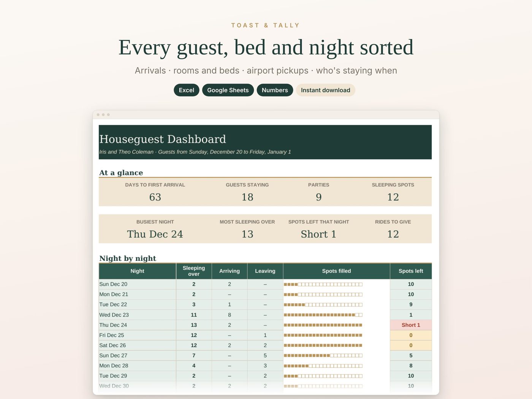Click the Leaving value 3 for Mon Dec 28
This screenshot has width=532, height=399.
pyautogui.click(x=265, y=366)
